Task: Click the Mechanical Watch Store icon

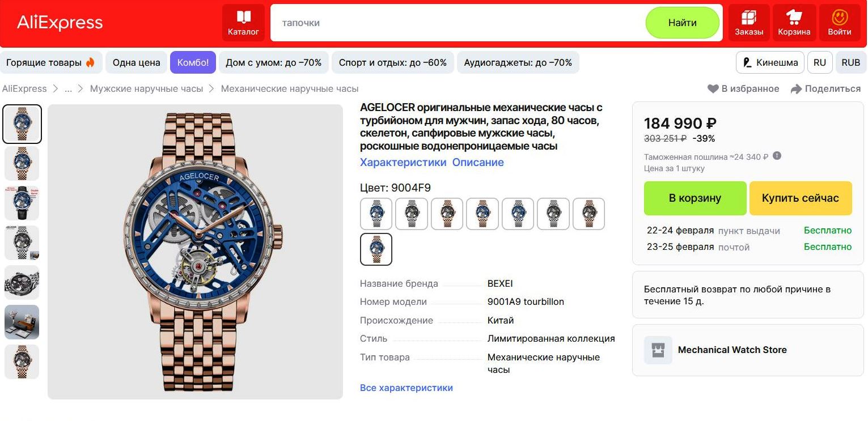Action: (x=658, y=350)
